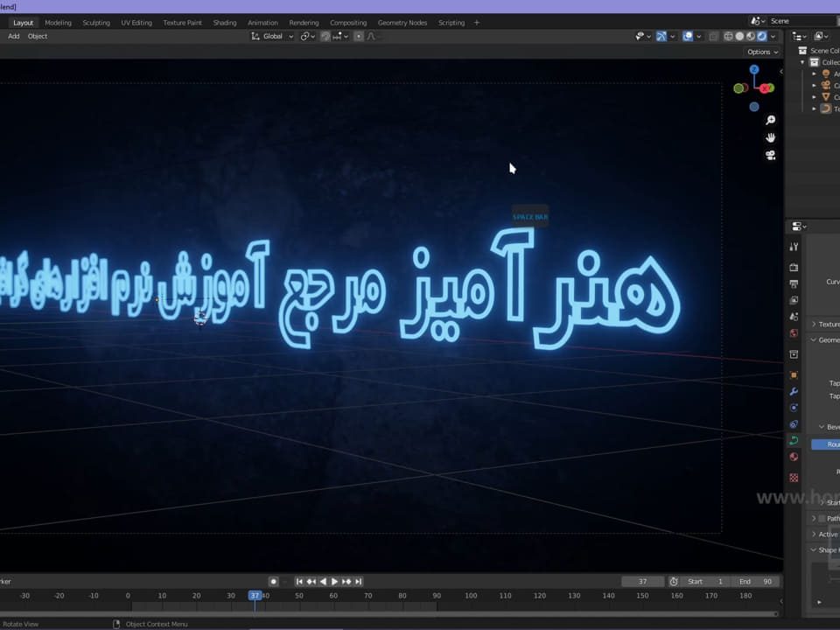The height and width of the screenshot is (630, 840).
Task: Open the viewport Options dropdown
Action: 762,52
